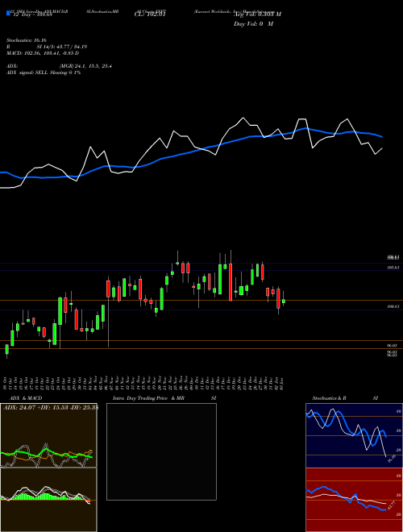Click the 100.83 price axis label
This screenshot has height=532, width=403.
pos(393,306)
